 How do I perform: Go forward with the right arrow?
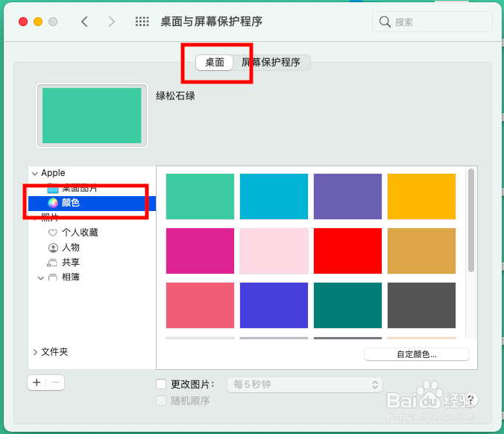(112, 22)
